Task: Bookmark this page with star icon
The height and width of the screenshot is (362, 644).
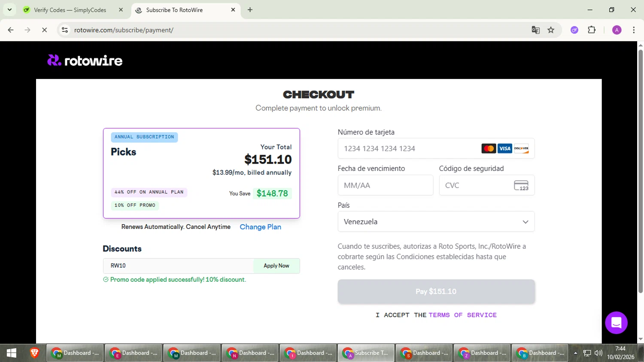Action: coord(551,30)
